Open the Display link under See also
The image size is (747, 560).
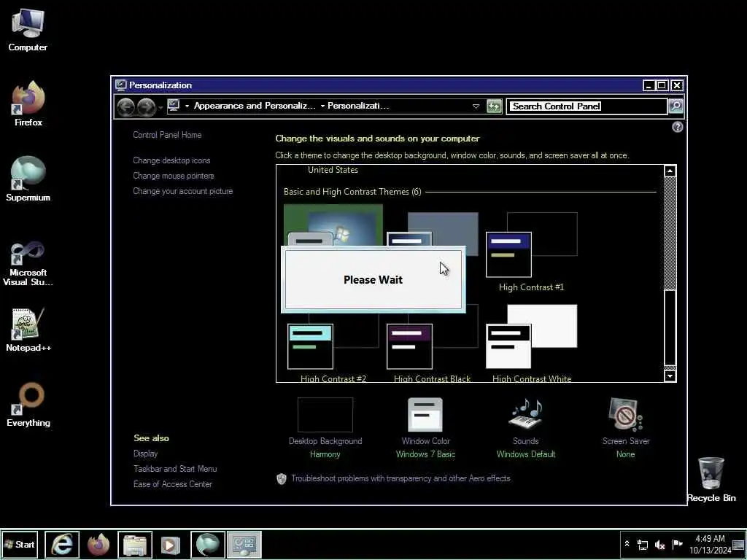click(x=145, y=454)
